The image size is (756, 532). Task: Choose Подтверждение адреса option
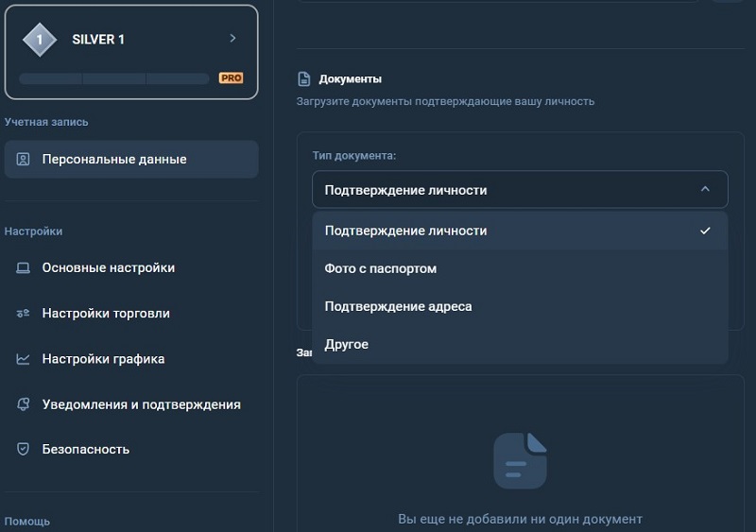pos(521,306)
